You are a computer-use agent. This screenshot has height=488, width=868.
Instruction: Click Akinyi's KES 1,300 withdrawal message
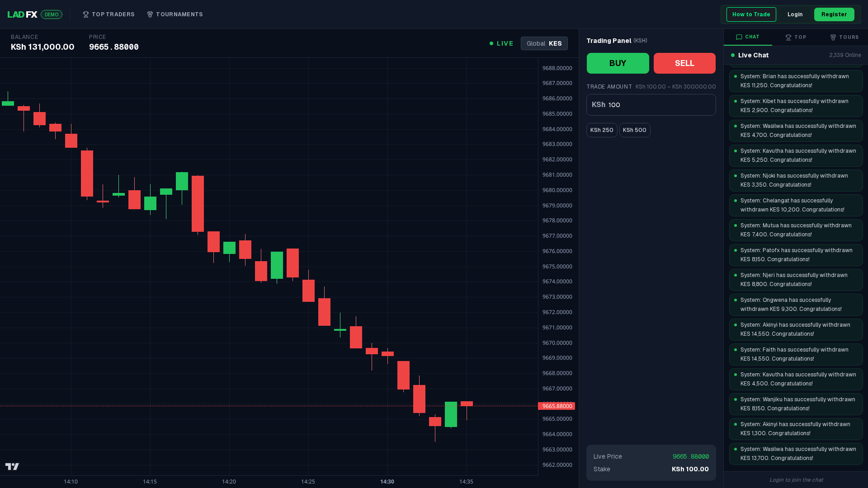(796, 429)
